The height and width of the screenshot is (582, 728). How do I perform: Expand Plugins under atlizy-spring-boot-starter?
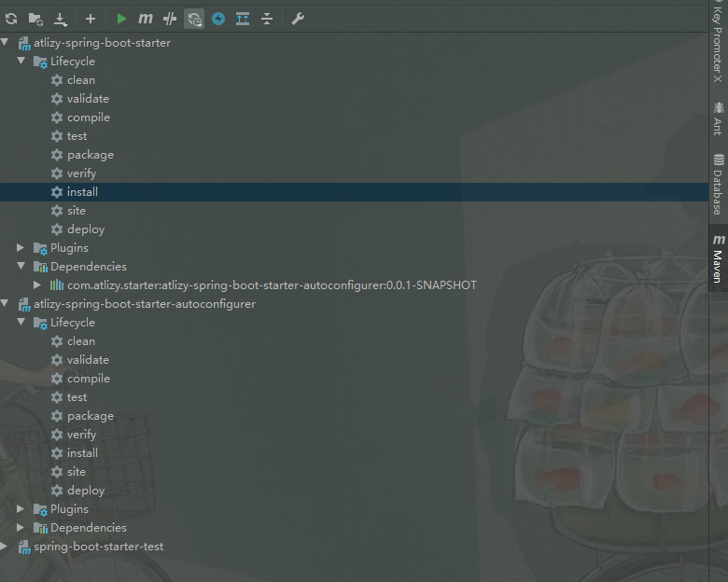[x=21, y=247]
